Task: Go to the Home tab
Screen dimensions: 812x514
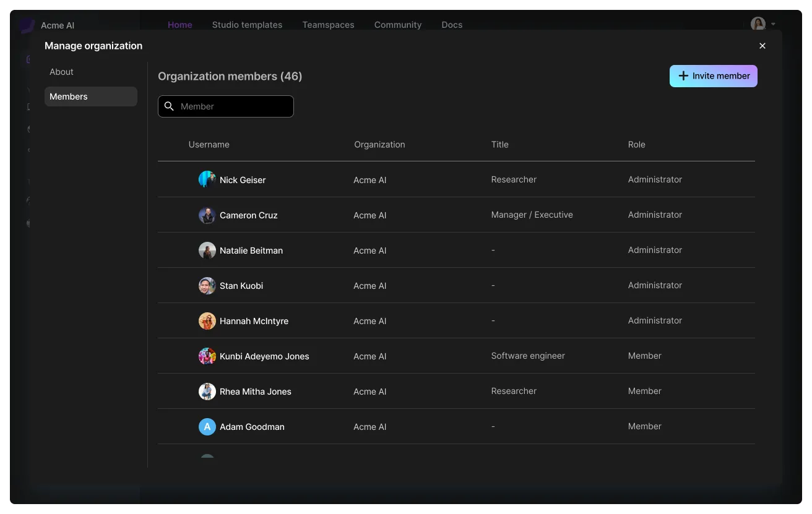Action: (180, 25)
